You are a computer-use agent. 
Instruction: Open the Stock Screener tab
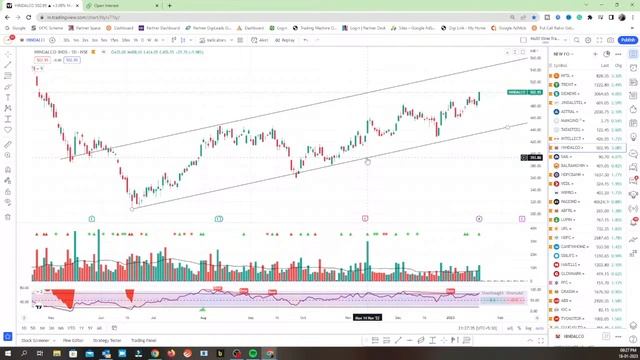[x=35, y=340]
